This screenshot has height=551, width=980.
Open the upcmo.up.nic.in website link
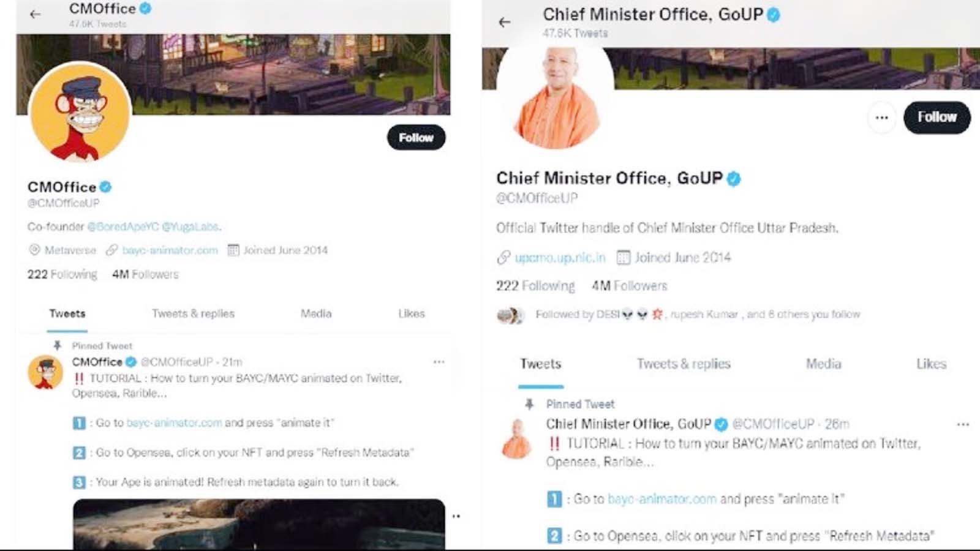pos(559,258)
